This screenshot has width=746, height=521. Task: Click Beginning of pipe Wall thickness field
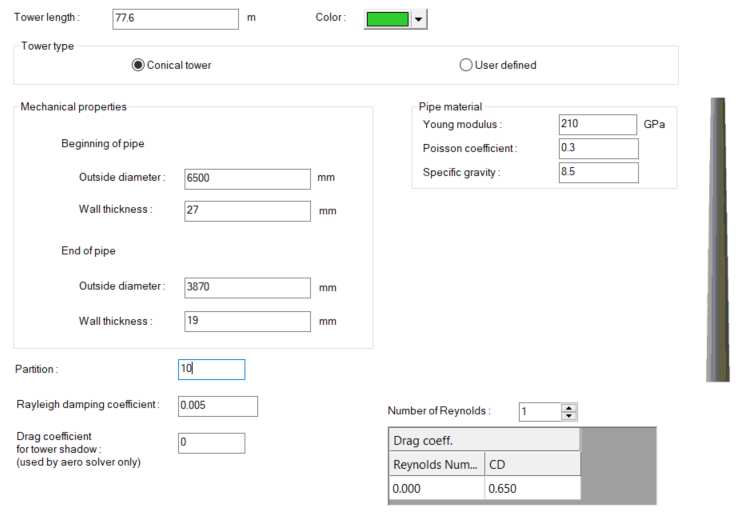(247, 211)
